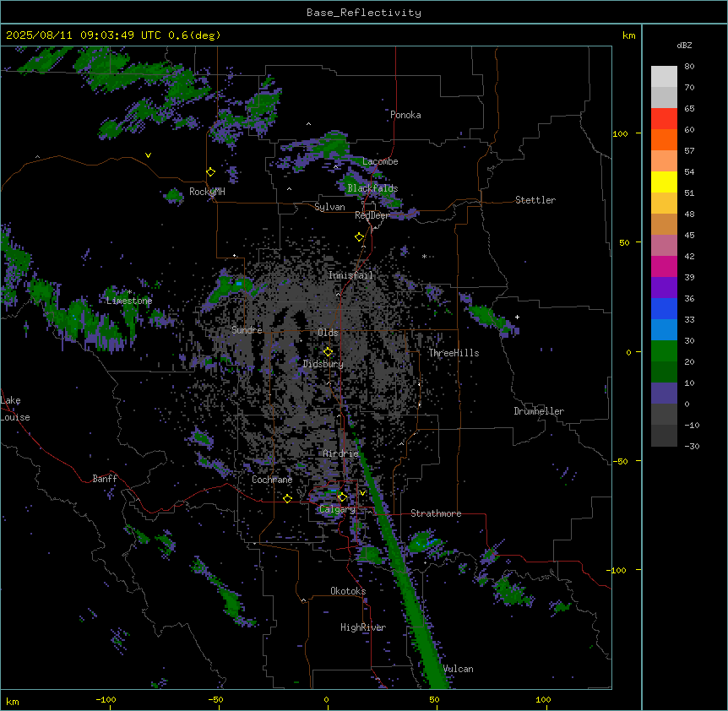
Task: Click the Strathmore town label
Action: [436, 513]
